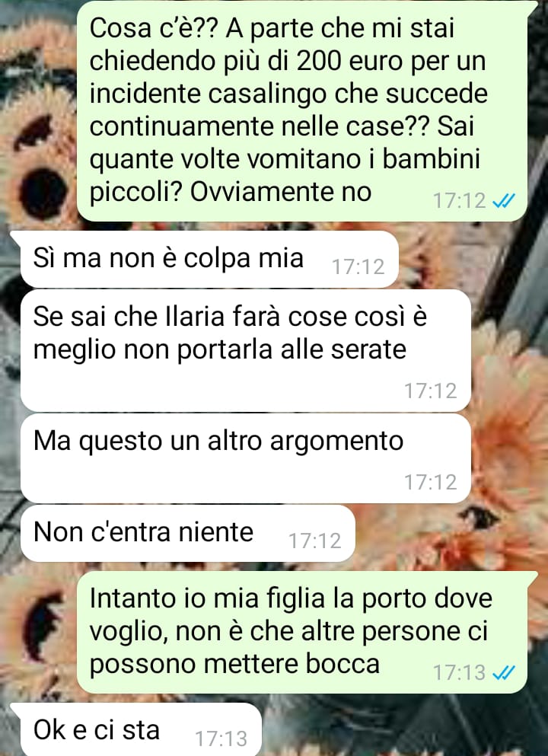
Task: Tap the blue read ticks at 17:13
Action: [504, 672]
